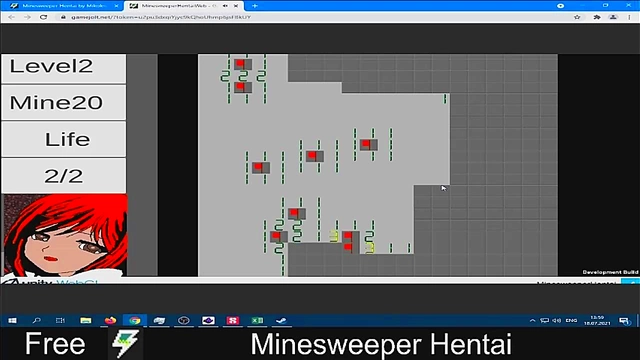Screen dimensions: 640x360
Task: Open the taskbar clock and date
Action: (597, 320)
